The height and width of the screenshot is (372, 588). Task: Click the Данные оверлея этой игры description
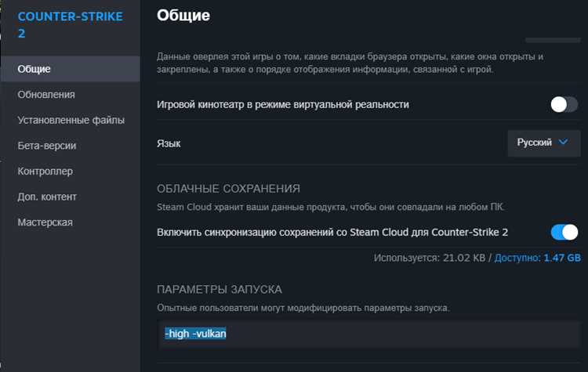[350, 63]
